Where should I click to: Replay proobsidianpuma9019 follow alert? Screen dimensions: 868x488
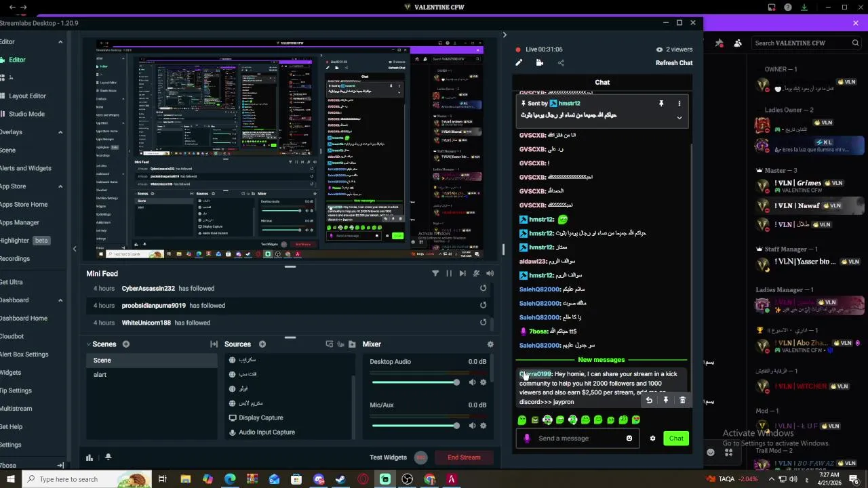click(483, 305)
